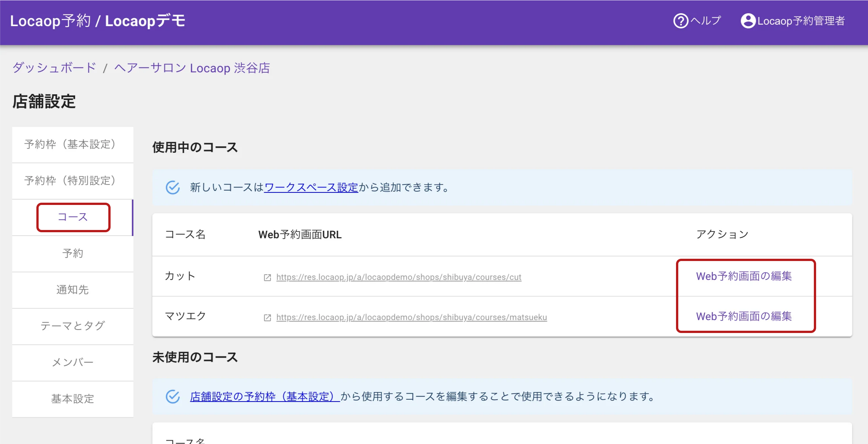Edit Web予約画面 for the マツエク course
The width and height of the screenshot is (868, 444).
[744, 316]
